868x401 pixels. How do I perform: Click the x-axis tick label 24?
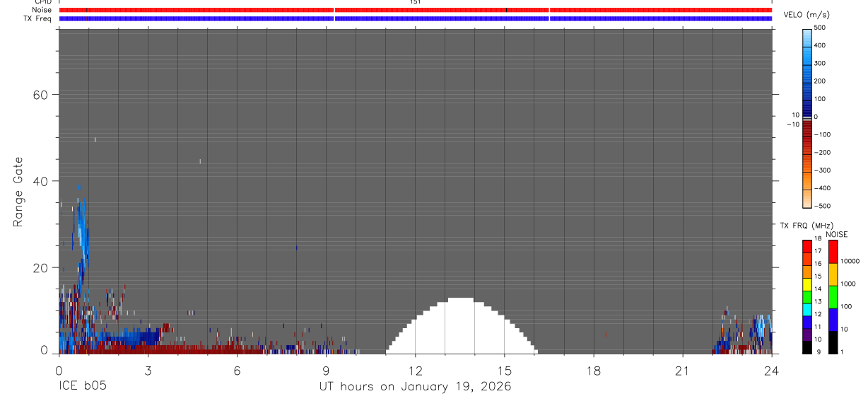tap(772, 371)
